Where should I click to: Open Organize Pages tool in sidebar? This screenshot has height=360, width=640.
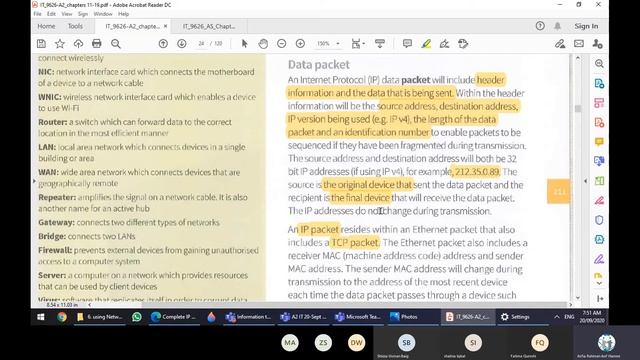pos(599,103)
